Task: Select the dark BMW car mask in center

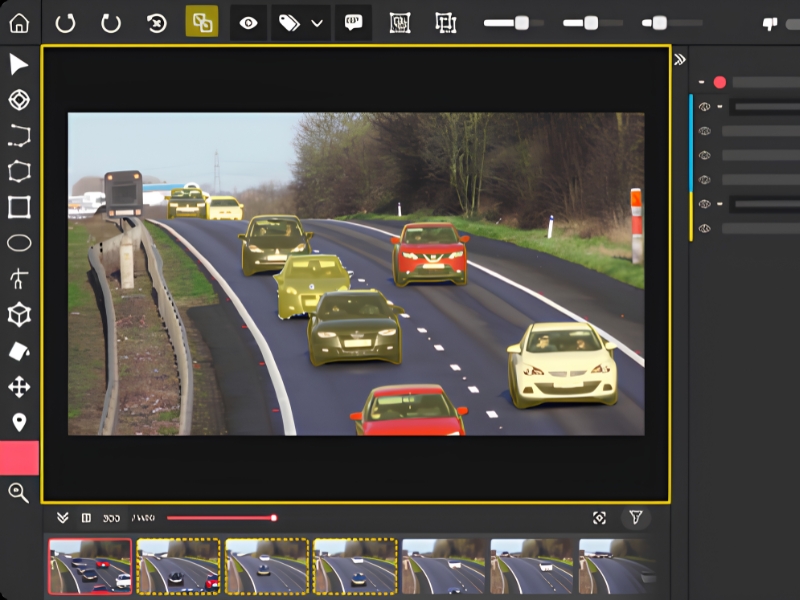Action: 355,328
